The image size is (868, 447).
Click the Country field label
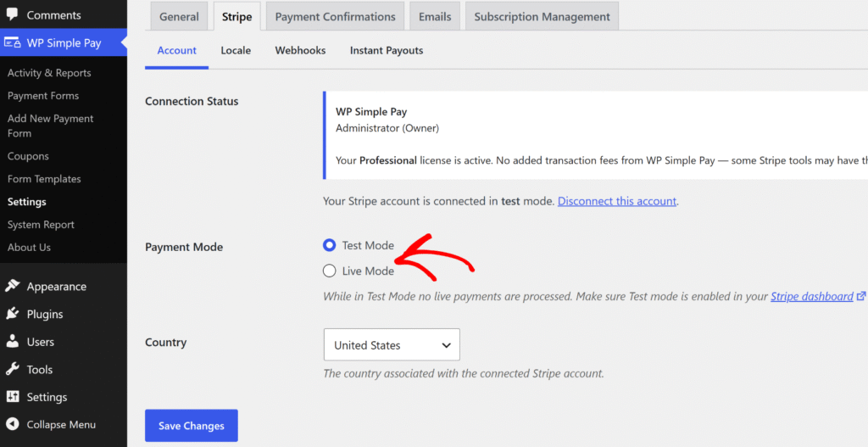click(165, 343)
